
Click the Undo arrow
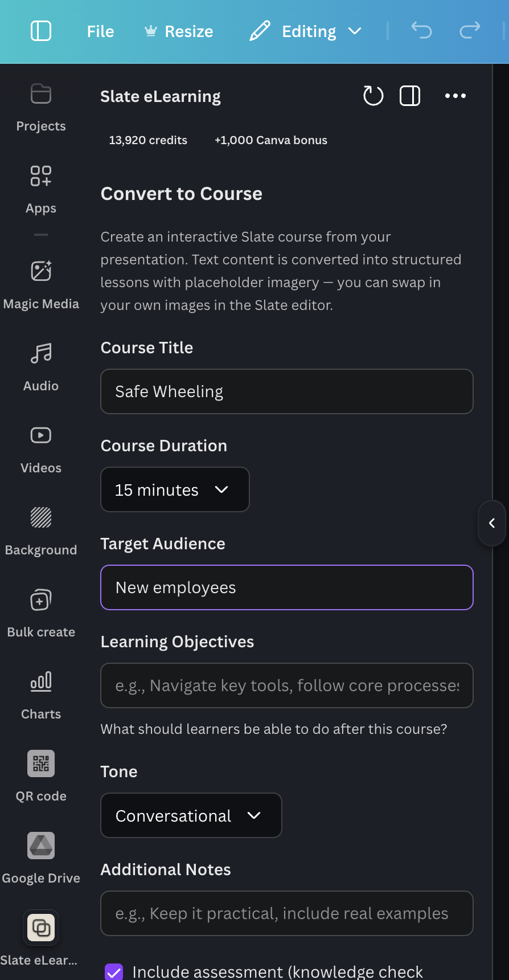tap(421, 31)
